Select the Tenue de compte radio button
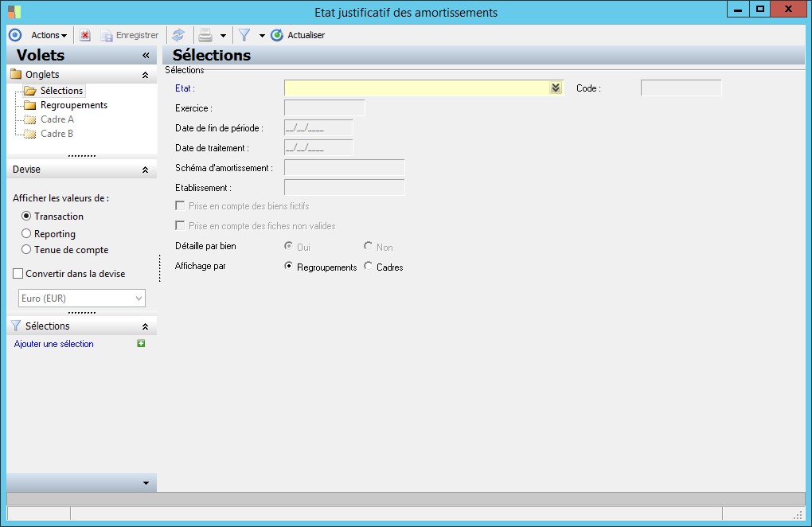Image resolution: width=812 pixels, height=527 pixels. click(26, 249)
